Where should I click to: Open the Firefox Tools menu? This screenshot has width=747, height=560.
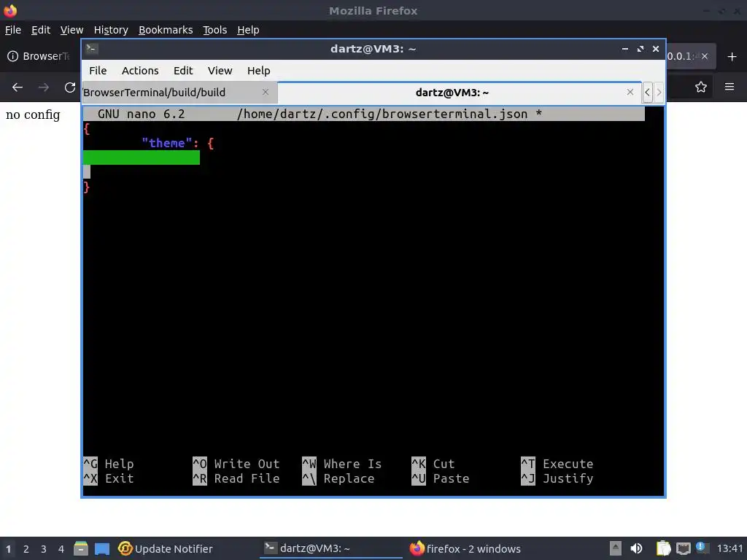click(215, 30)
